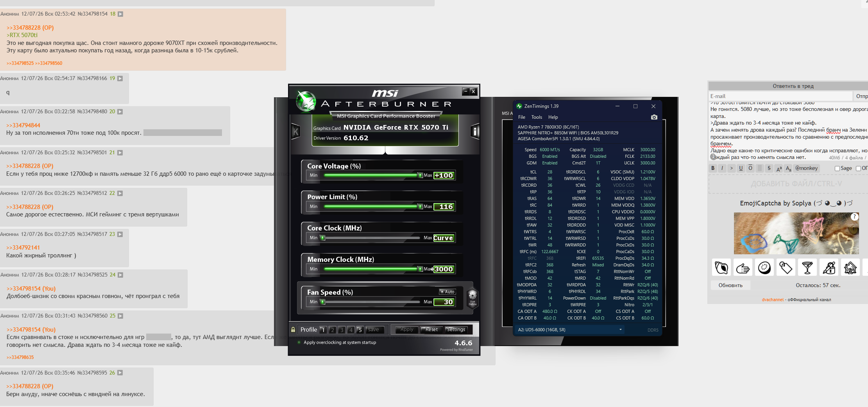Screen dimensions: 868x407
Task: Apply strikethrough formatting in reply form
Action: [769, 168]
